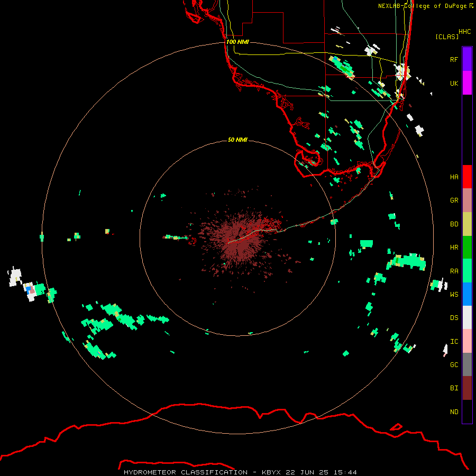The image size is (476, 476).
Task: Click the HA red legend swatch
Action: [467, 177]
